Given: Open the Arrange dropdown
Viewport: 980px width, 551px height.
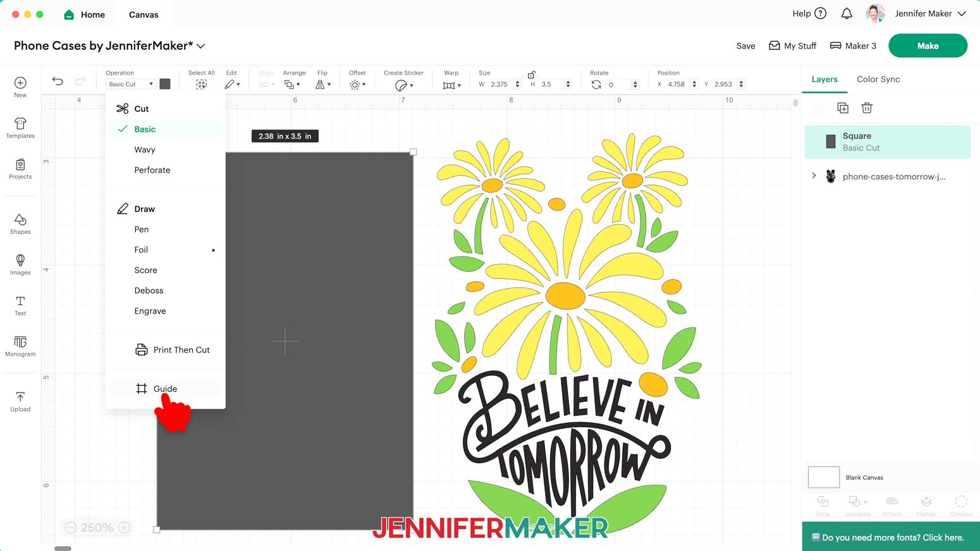Looking at the screenshot, I should point(292,84).
